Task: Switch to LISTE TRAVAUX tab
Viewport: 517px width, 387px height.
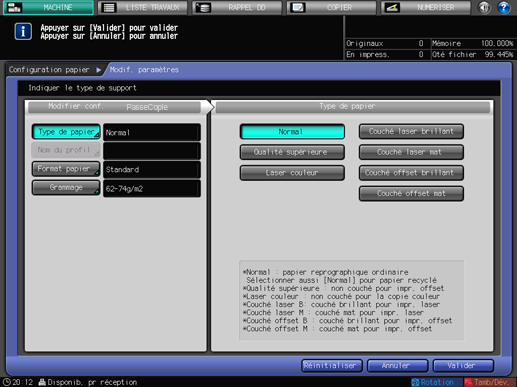Action: pyautogui.click(x=143, y=7)
